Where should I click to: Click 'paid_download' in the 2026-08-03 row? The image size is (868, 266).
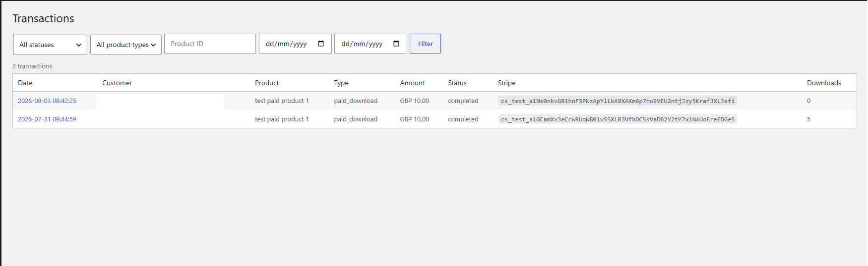356,101
